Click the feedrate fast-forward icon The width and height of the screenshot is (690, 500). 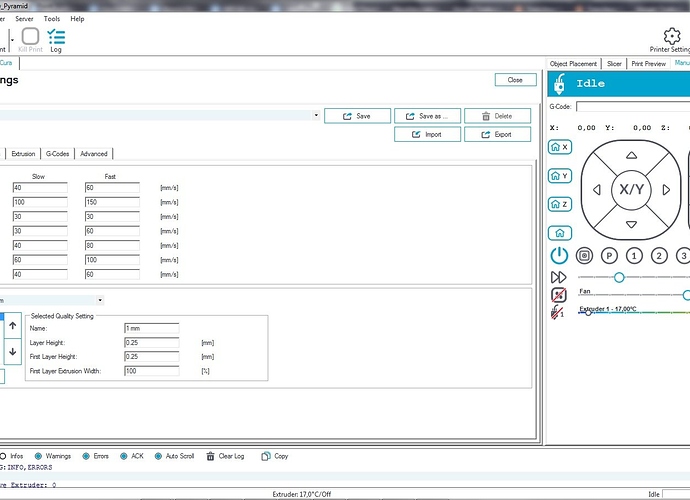tap(558, 277)
